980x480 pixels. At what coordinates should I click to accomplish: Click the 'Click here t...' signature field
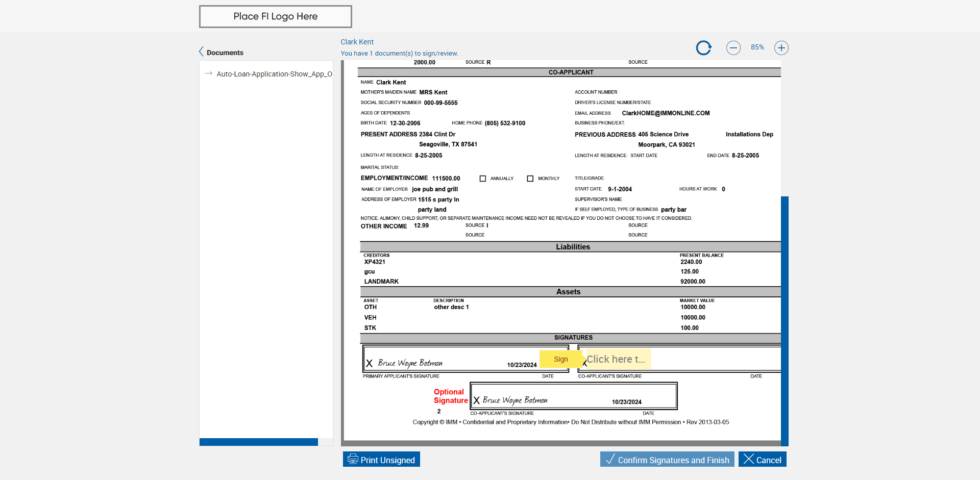[x=618, y=359]
